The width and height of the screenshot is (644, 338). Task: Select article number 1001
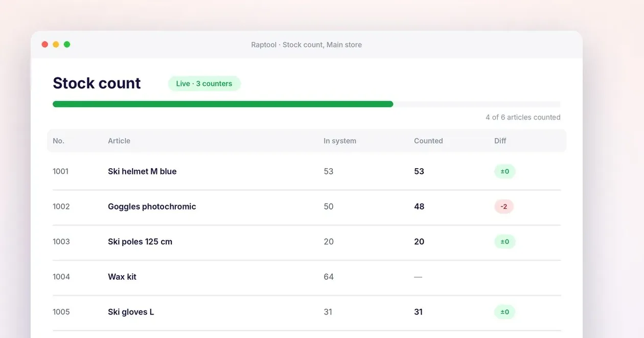tap(60, 171)
